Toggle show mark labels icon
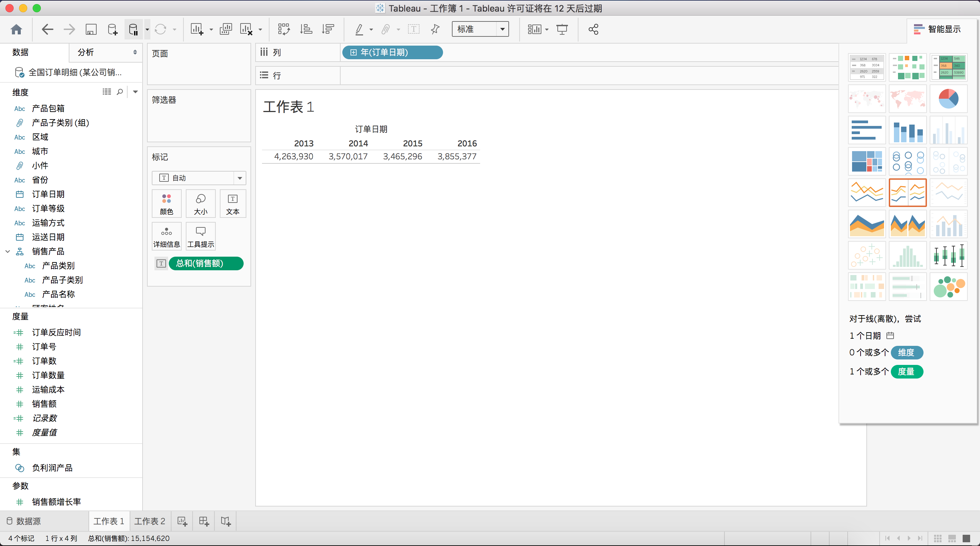The image size is (980, 546). click(x=413, y=29)
